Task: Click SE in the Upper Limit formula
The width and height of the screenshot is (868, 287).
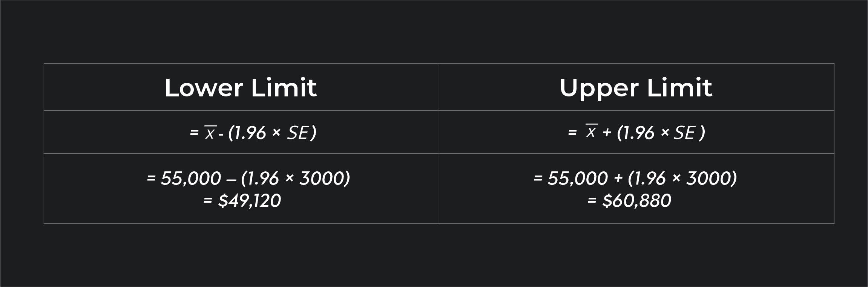Action: pyautogui.click(x=684, y=133)
